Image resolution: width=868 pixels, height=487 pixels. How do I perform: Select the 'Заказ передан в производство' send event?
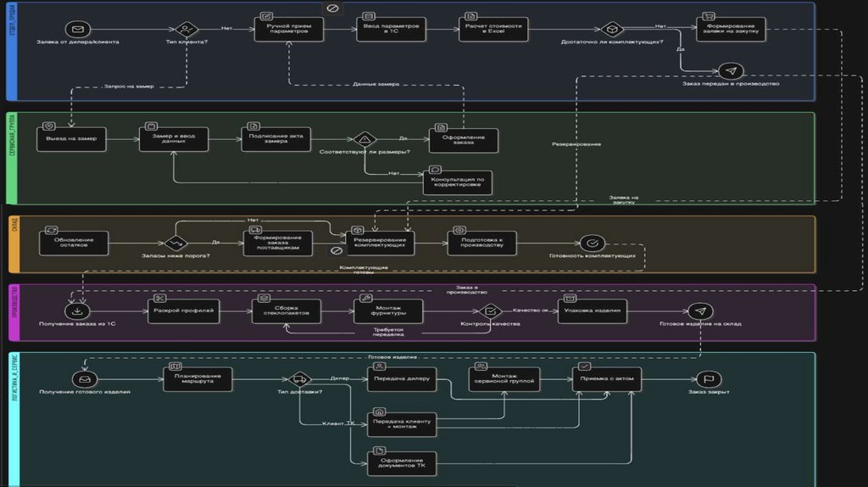[x=731, y=71]
